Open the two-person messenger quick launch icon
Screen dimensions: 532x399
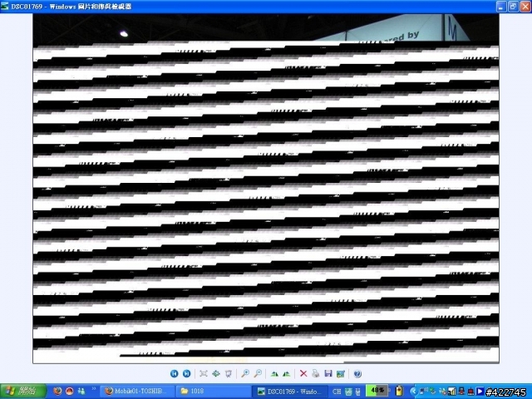[81, 392]
